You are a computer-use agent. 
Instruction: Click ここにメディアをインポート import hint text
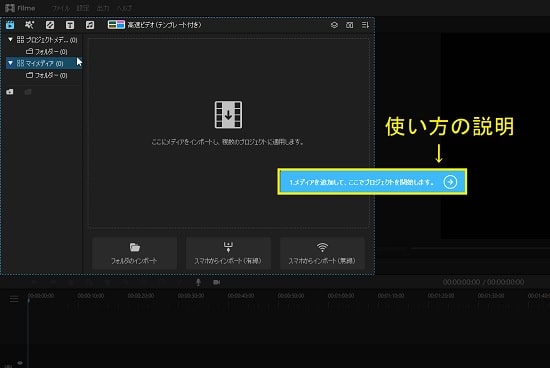228,142
